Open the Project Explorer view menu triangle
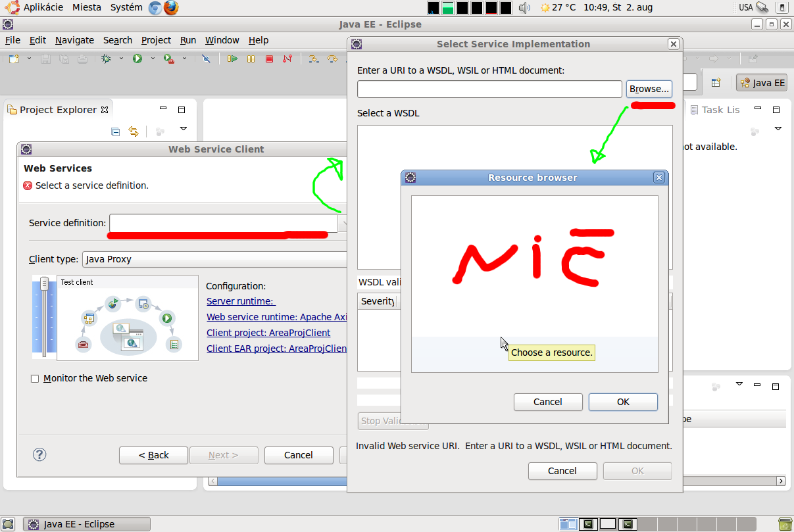The width and height of the screenshot is (794, 532). (184, 129)
